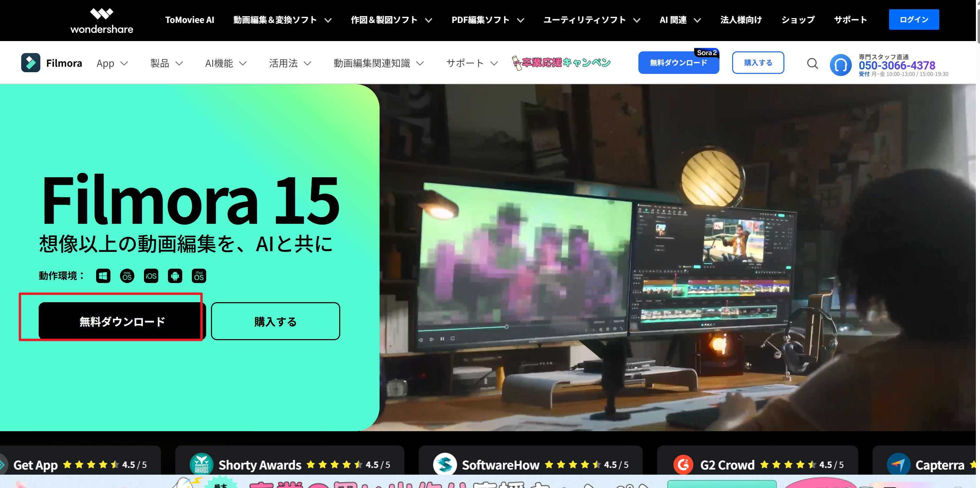Click blue 無料ダウンロード header button
980x488 pixels.
(x=678, y=63)
